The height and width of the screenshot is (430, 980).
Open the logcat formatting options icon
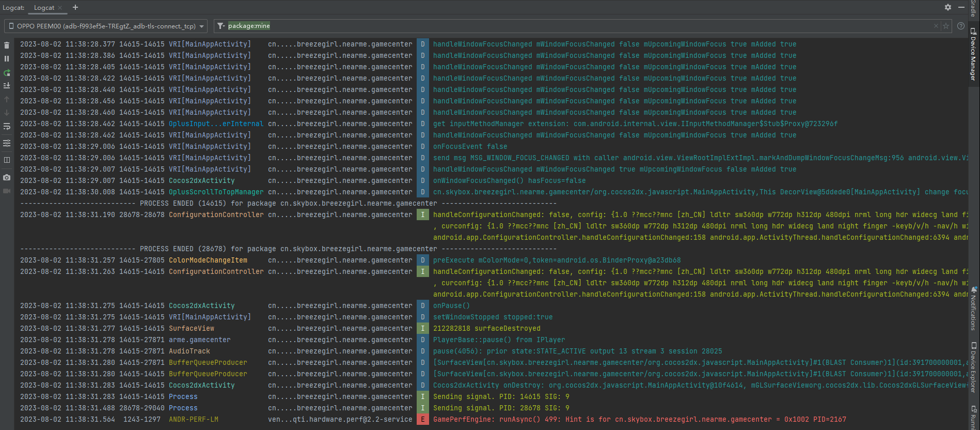click(7, 143)
